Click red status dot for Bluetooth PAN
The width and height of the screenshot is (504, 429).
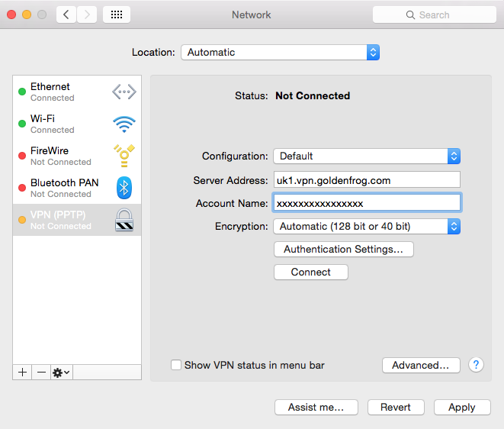pyautogui.click(x=22, y=188)
